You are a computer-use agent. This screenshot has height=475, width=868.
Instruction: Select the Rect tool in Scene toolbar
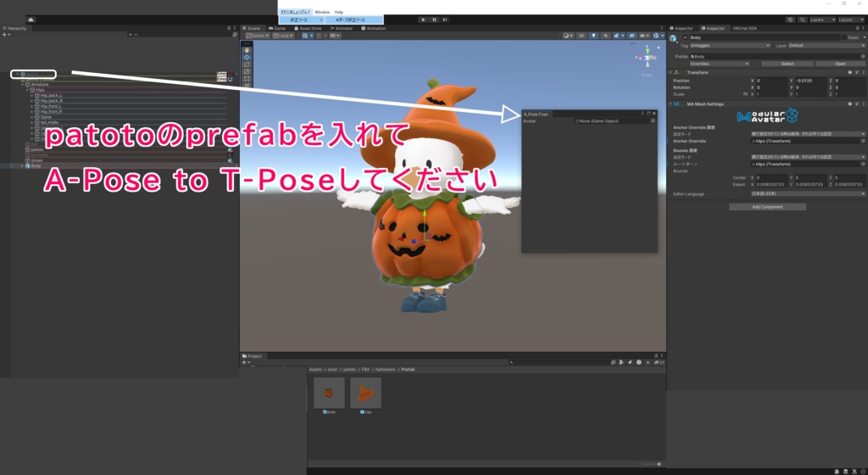point(247,79)
